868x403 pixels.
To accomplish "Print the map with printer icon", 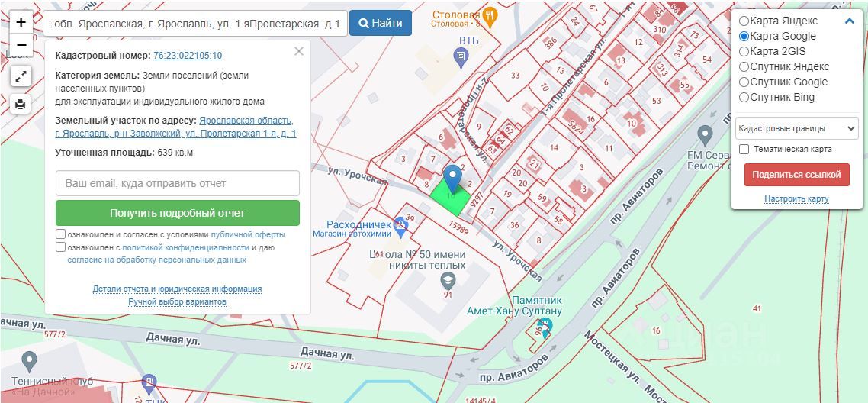I will tap(21, 104).
